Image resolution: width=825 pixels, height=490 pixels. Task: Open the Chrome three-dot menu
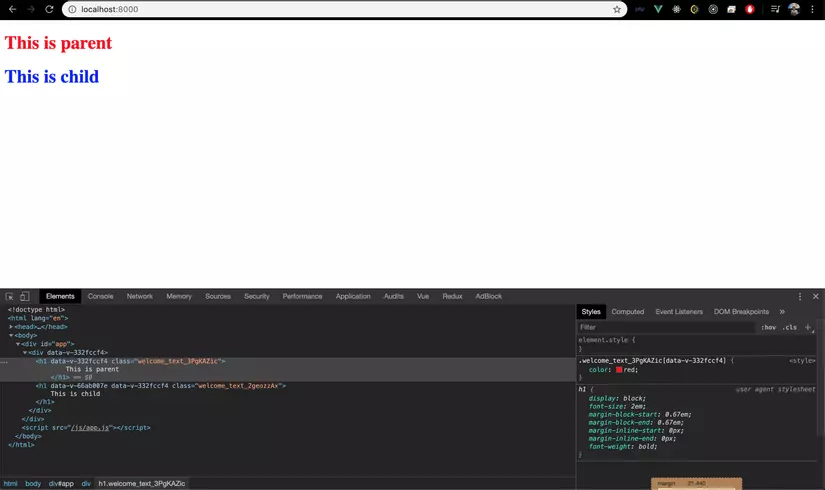812,9
